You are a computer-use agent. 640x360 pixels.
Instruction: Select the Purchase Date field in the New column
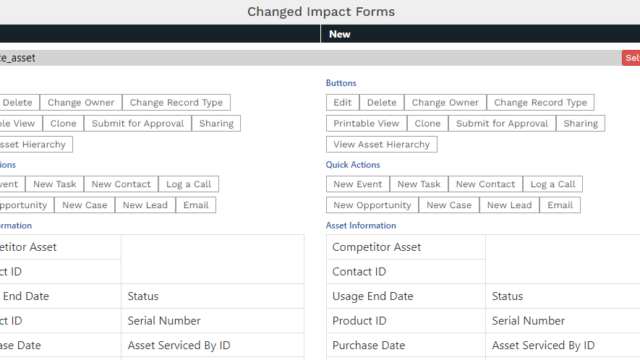pos(406,345)
